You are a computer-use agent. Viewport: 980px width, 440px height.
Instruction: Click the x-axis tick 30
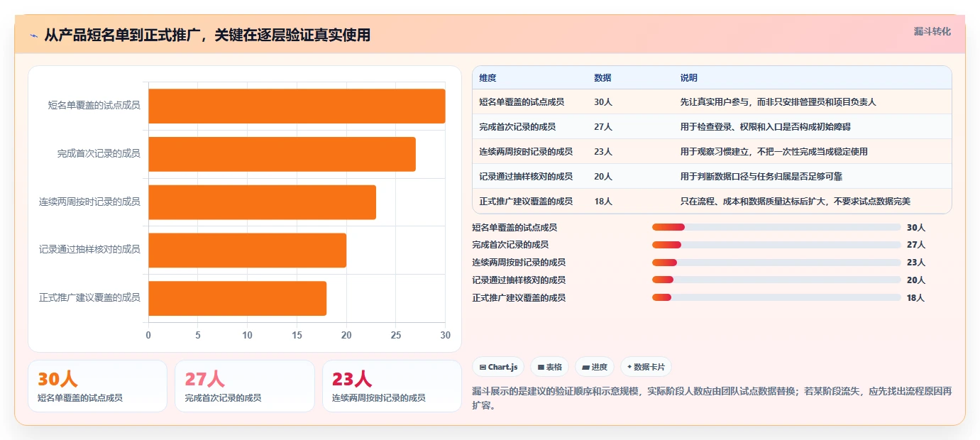[445, 335]
